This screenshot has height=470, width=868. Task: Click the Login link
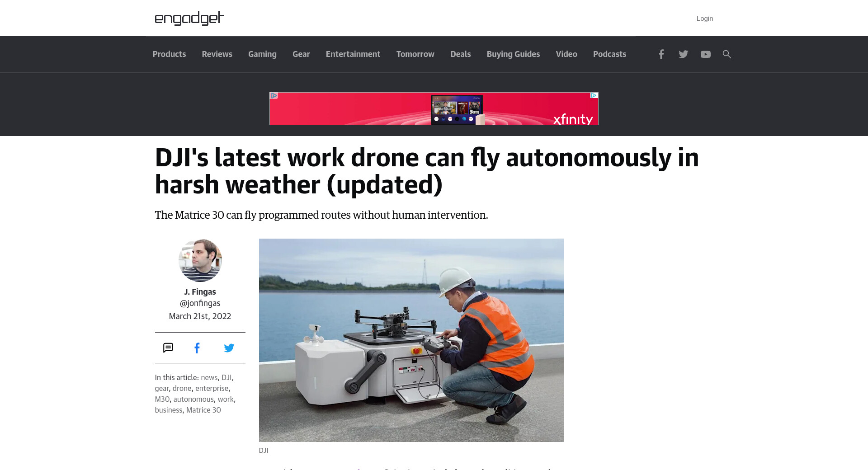(704, 19)
